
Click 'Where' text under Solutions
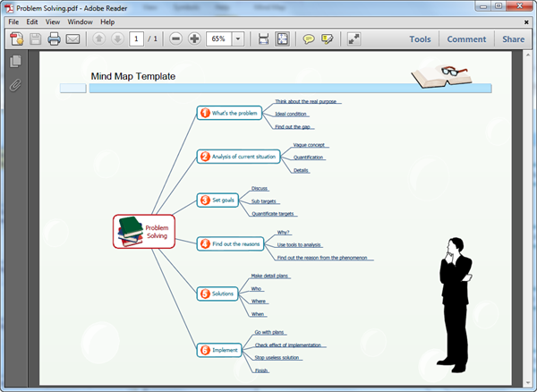tap(259, 302)
